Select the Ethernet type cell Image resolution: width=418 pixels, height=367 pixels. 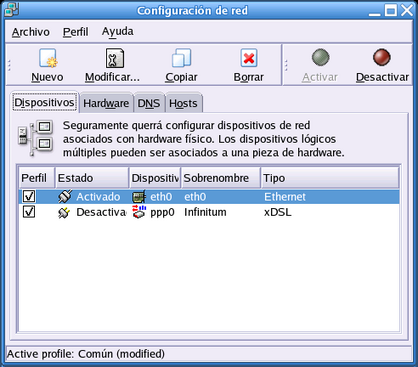pyautogui.click(x=285, y=197)
